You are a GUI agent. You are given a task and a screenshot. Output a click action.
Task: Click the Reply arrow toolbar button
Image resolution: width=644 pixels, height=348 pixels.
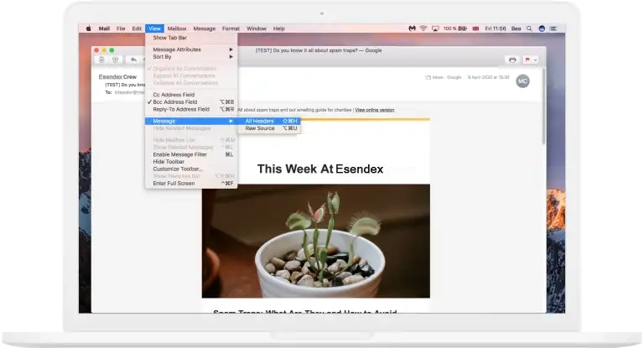click(133, 60)
